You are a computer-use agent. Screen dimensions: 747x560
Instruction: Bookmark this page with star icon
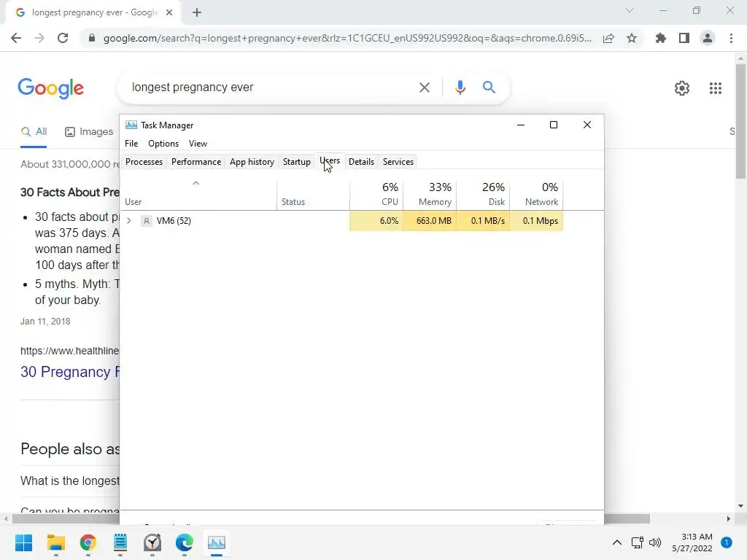pos(632,38)
